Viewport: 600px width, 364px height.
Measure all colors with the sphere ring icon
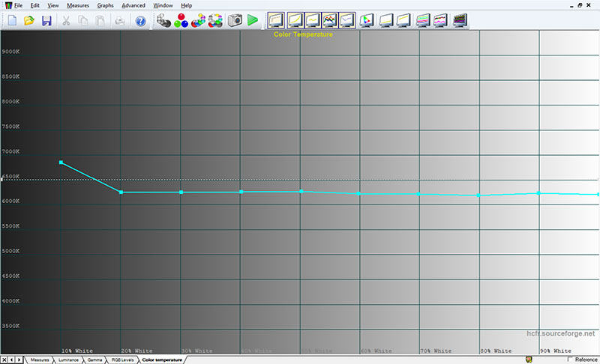[x=215, y=20]
